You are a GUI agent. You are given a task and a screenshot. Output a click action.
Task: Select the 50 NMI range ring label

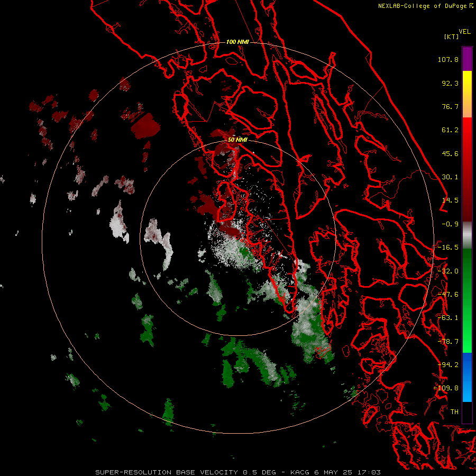[237, 140]
